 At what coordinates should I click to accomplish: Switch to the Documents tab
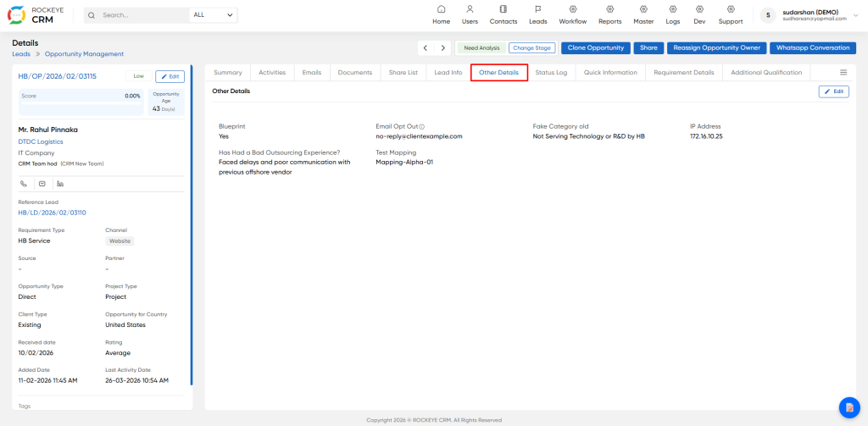pyautogui.click(x=355, y=73)
